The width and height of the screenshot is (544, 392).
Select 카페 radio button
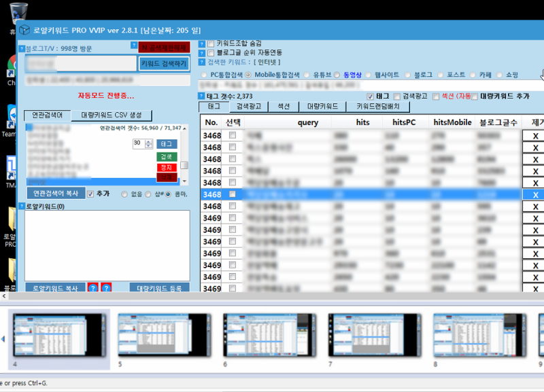click(473, 75)
